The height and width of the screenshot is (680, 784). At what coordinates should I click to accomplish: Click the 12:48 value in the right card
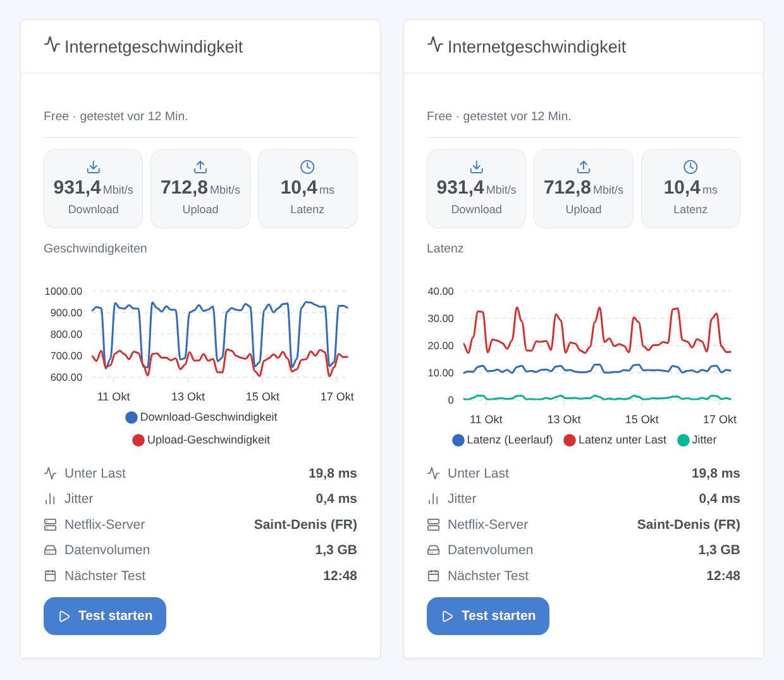tap(723, 576)
